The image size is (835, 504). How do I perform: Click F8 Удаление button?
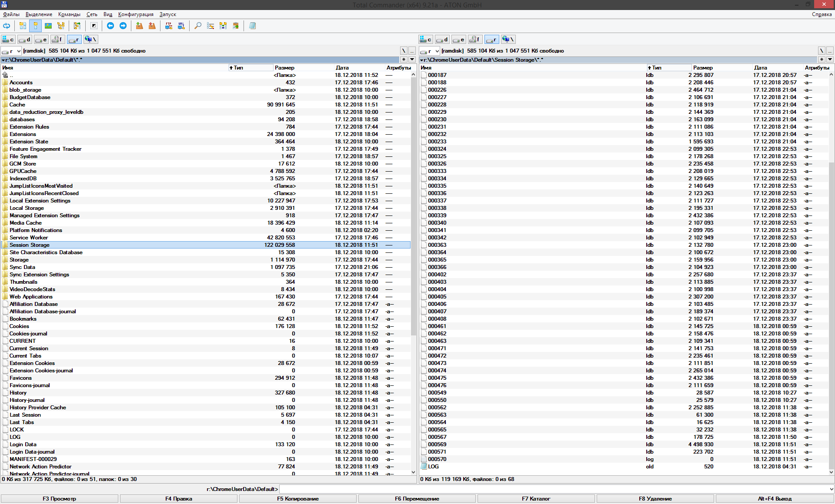[x=655, y=499]
